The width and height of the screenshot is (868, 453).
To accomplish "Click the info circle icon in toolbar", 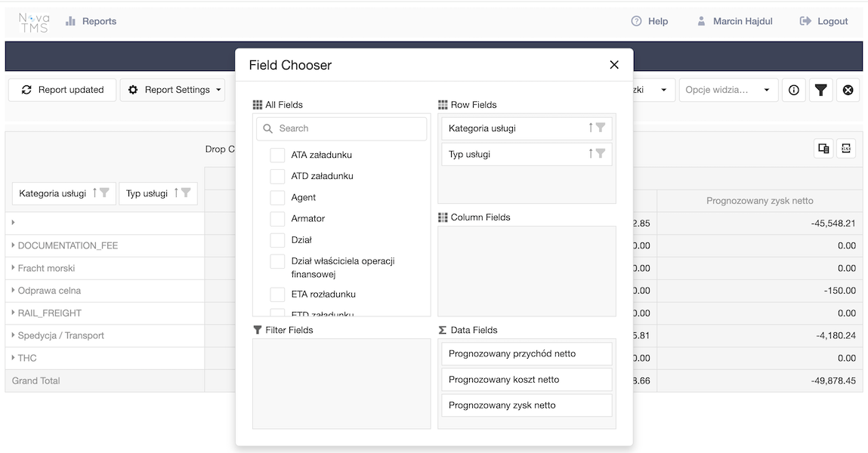I will pyautogui.click(x=793, y=90).
